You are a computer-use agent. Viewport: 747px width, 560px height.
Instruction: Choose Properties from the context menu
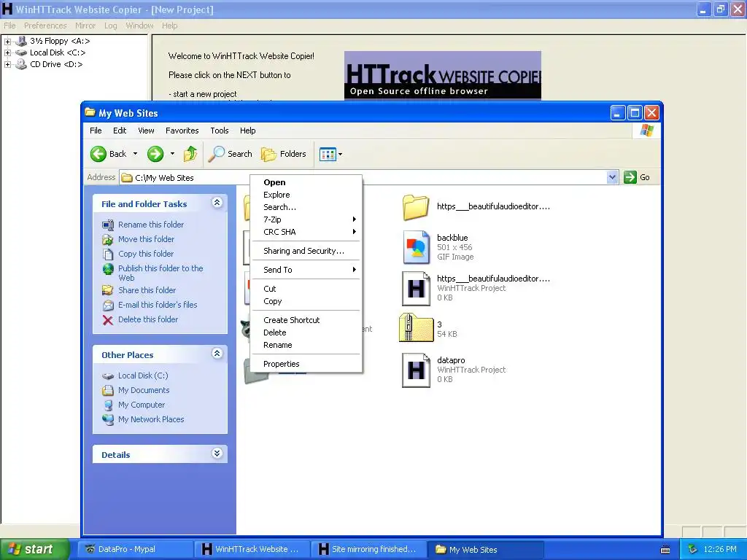coord(306,364)
